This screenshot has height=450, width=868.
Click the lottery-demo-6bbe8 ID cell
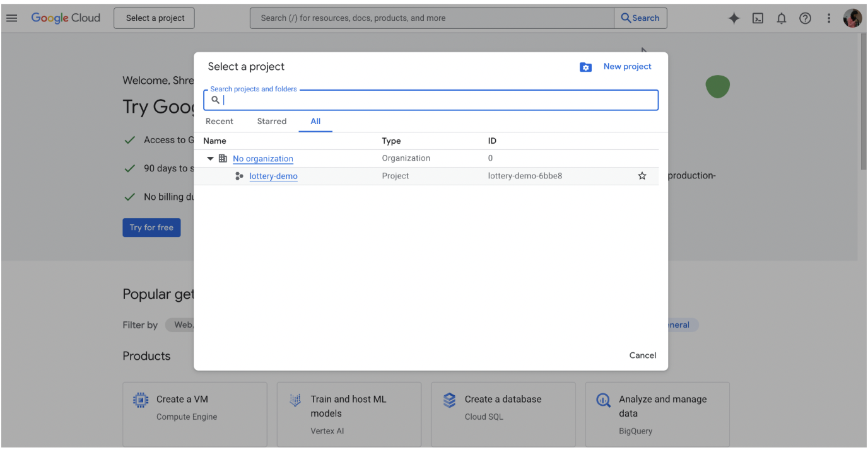click(525, 176)
